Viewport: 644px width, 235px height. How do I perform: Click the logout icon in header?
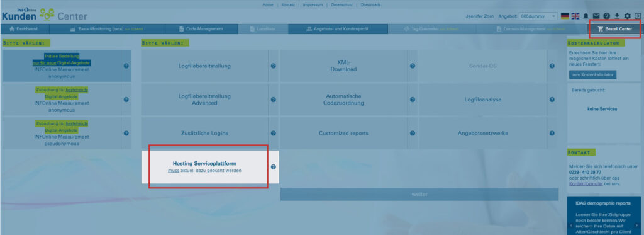(x=638, y=16)
